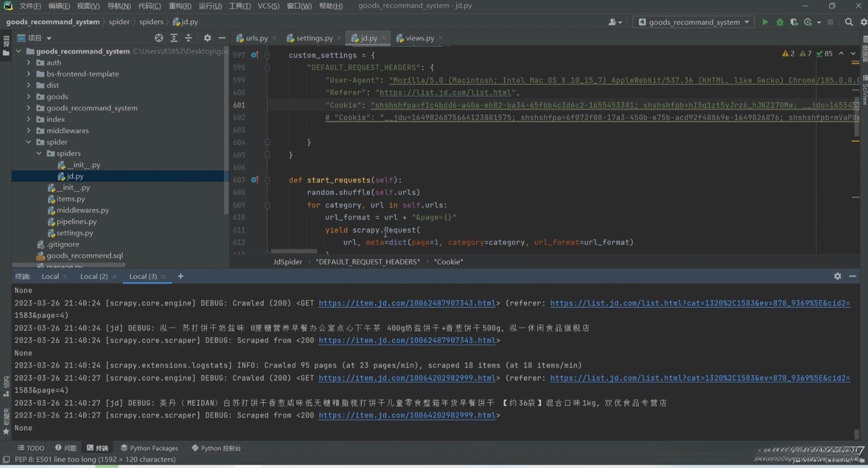This screenshot has height=468, width=868.
Task: Toggle fold on the custom_settings line
Action: (x=267, y=55)
